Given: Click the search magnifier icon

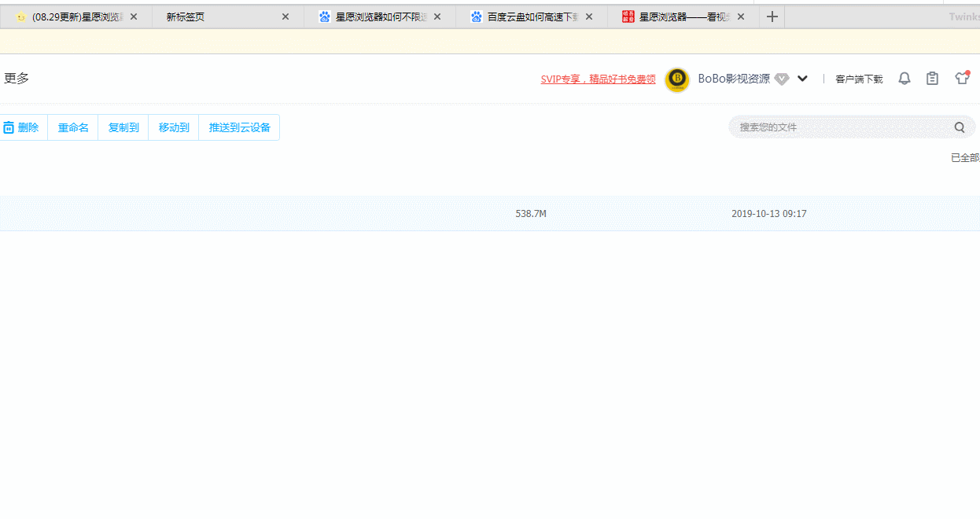Looking at the screenshot, I should 960,127.
